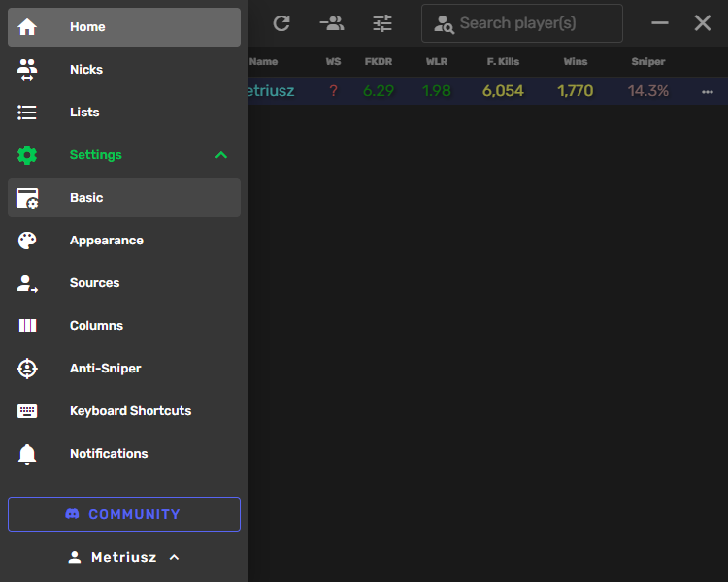
Task: Open the Nicks menu item
Action: [x=124, y=70]
